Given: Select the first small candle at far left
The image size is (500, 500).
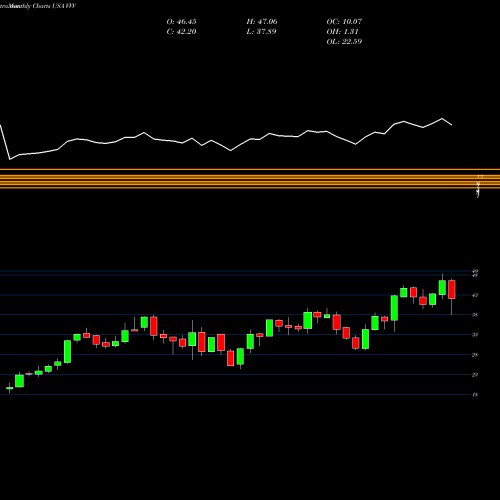Looking at the screenshot, I should tap(10, 388).
